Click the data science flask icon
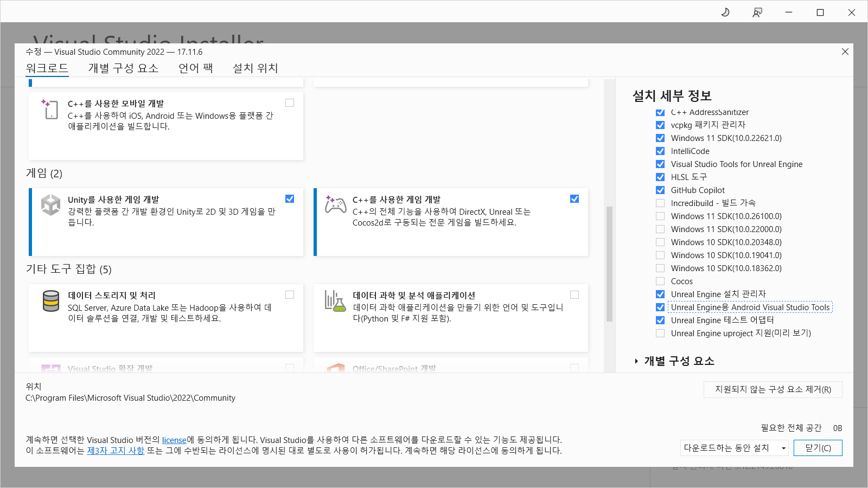Image resolution: width=868 pixels, height=488 pixels. [335, 301]
